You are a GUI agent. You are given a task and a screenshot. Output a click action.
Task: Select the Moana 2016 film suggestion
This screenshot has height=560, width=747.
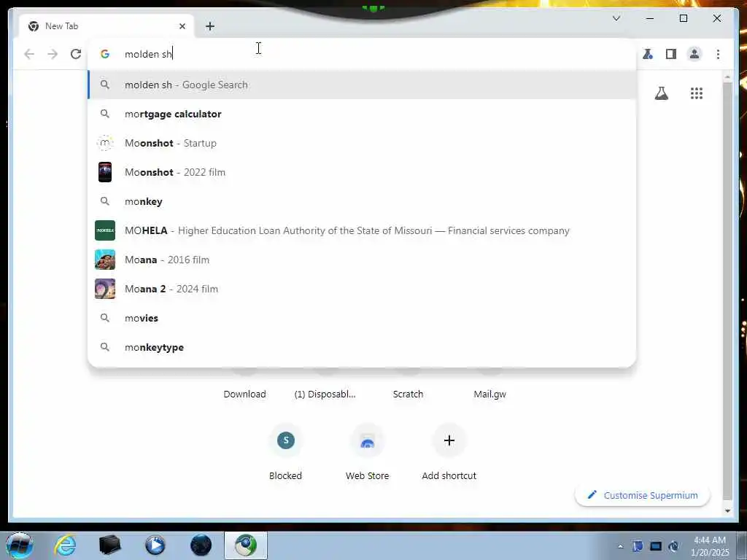pos(362,260)
